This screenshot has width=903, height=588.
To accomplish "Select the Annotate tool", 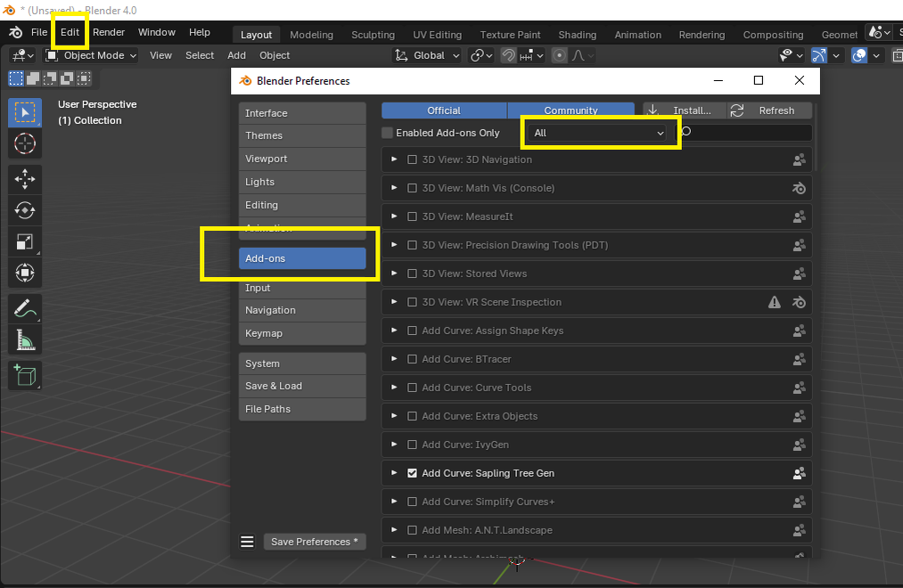I will coord(25,309).
